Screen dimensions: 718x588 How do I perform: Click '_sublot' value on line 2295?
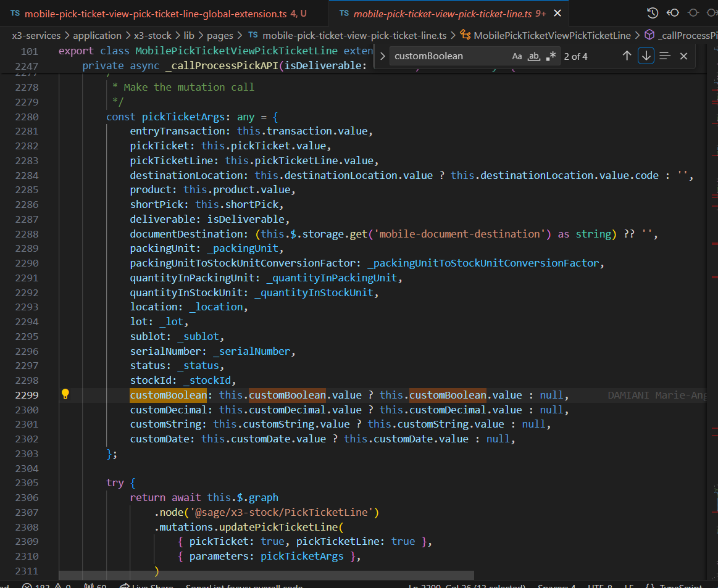(x=198, y=336)
